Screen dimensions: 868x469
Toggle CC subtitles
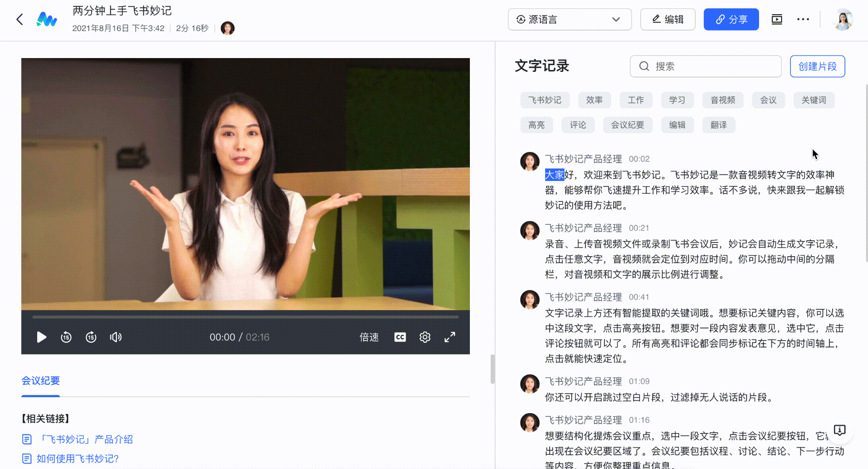(x=400, y=337)
